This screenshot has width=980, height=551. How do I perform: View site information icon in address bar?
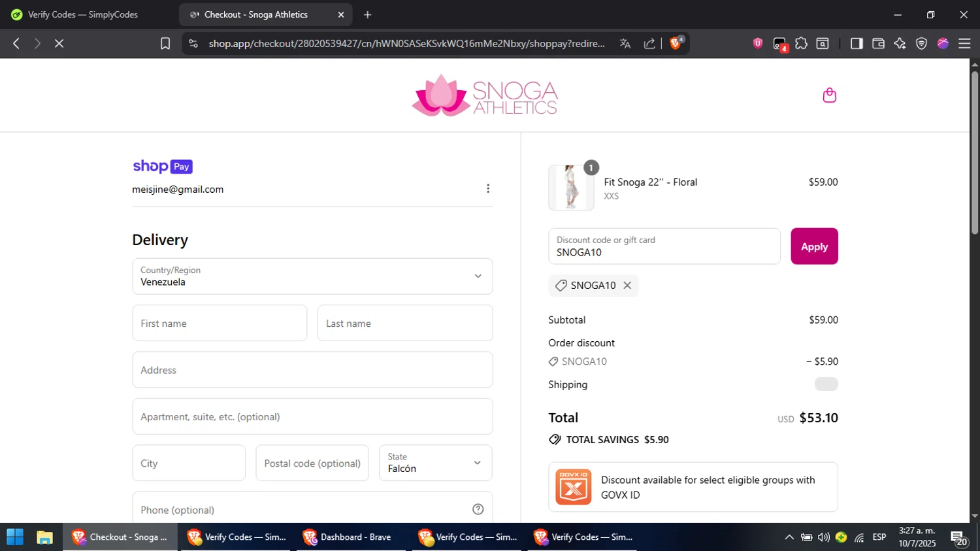pos(193,43)
